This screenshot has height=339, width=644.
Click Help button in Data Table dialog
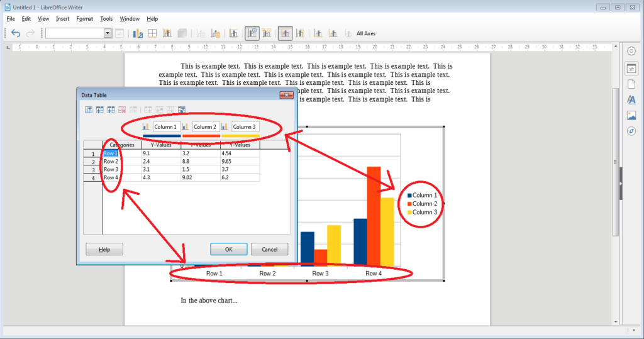[x=104, y=249]
